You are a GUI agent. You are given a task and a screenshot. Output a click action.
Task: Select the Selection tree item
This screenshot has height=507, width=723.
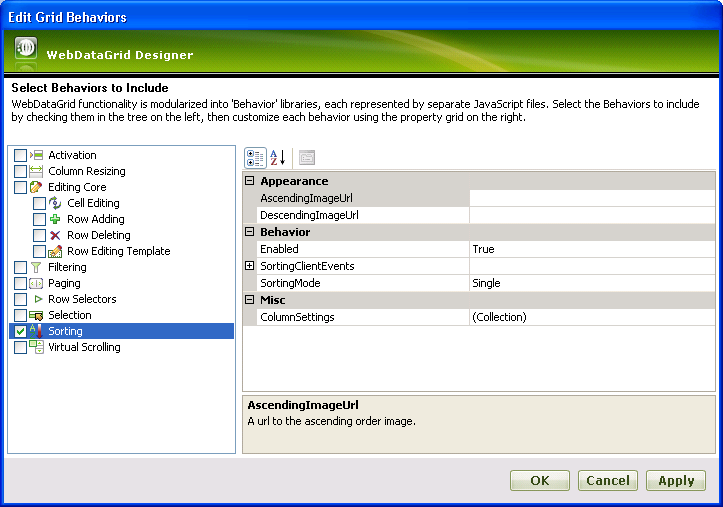[69, 315]
